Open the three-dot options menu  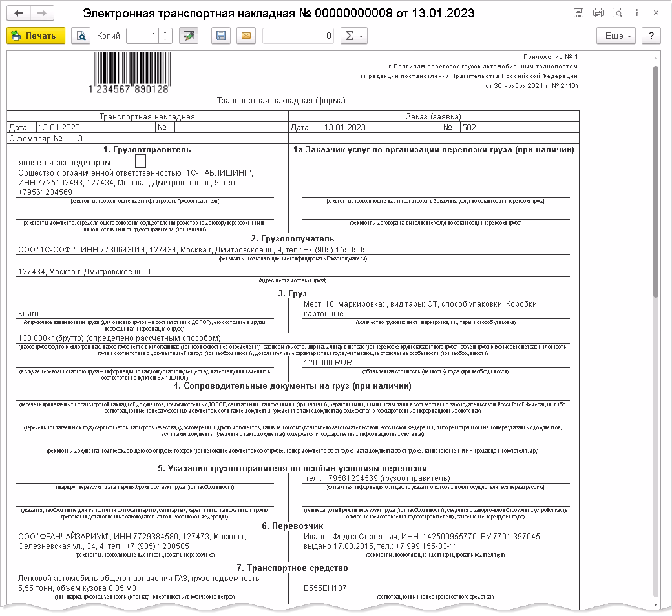click(637, 13)
